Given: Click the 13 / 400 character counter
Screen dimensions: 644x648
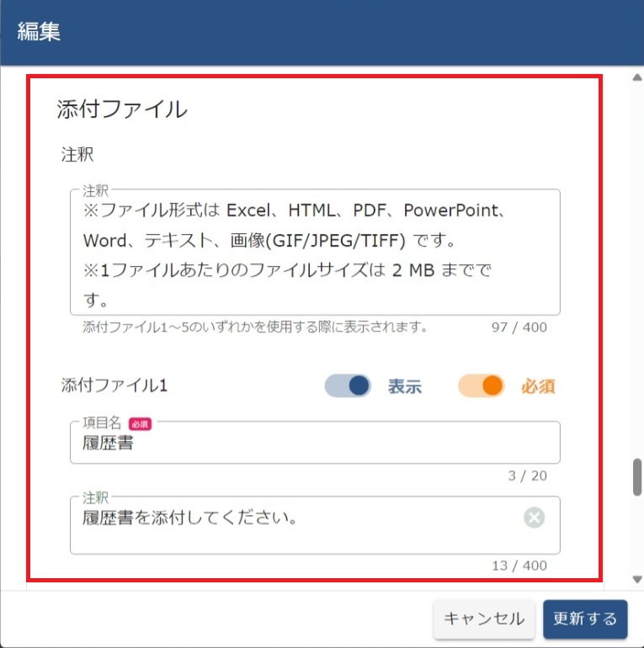Looking at the screenshot, I should coord(519,566).
